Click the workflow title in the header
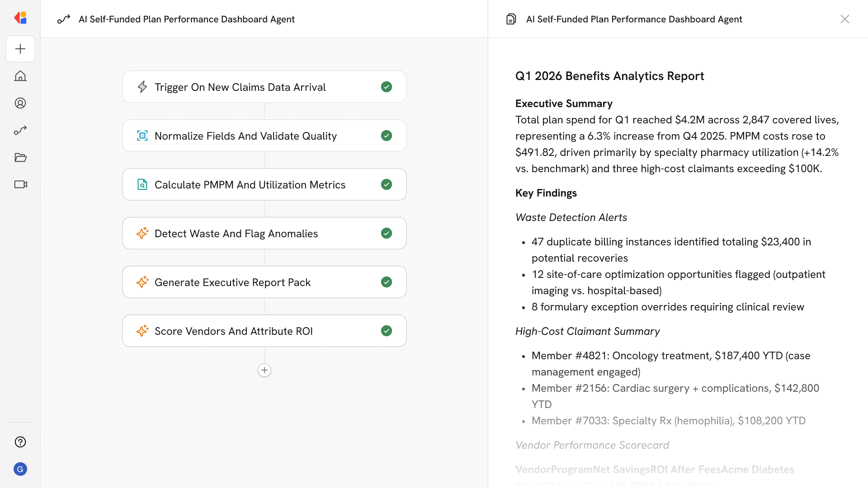 [186, 19]
